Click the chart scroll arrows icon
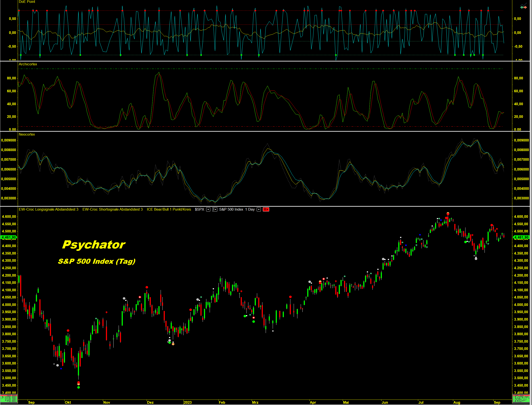Viewport: 532px width, 405px height. (x=523, y=7)
